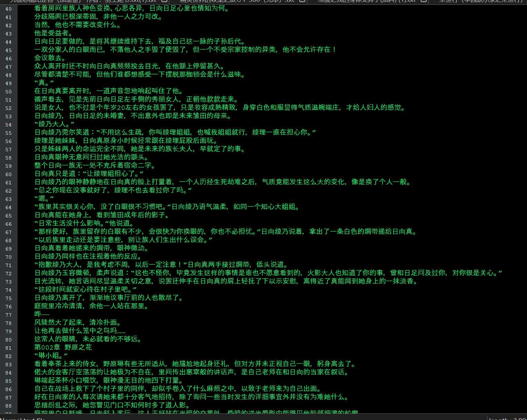
Task: Click the length indicator in the status bar
Action: click(x=507, y=418)
